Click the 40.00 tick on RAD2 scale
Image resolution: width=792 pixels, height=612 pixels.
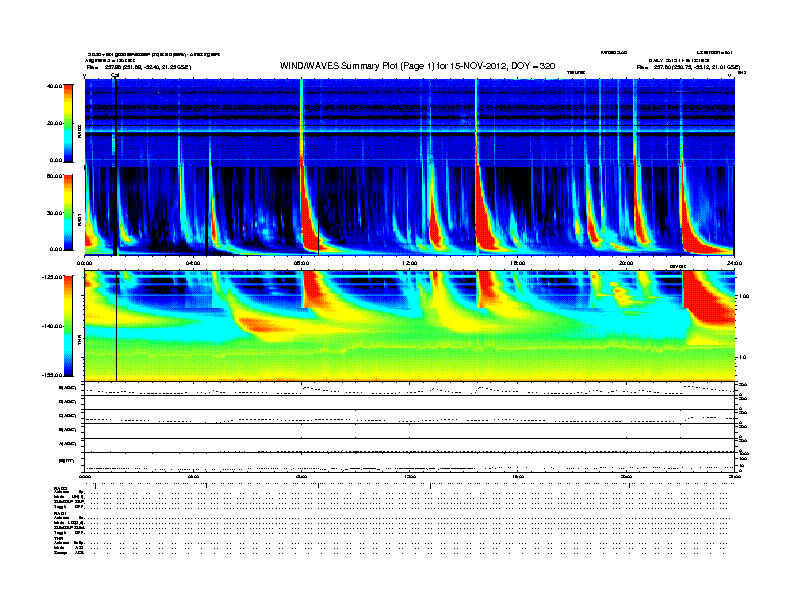click(54, 86)
